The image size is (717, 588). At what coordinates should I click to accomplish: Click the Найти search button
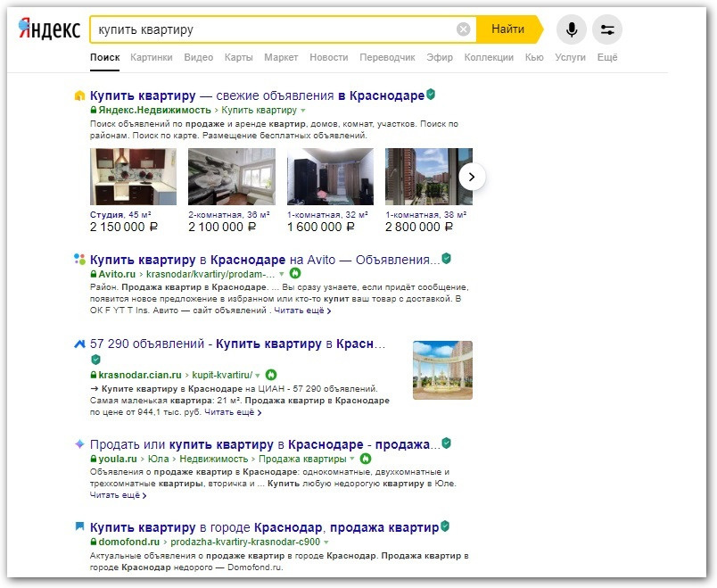click(508, 29)
